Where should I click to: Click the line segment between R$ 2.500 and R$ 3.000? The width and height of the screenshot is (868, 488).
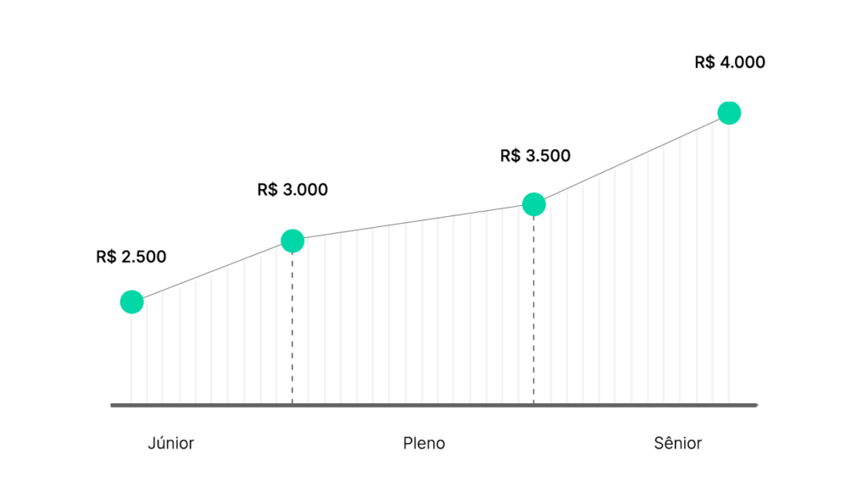click(x=212, y=272)
